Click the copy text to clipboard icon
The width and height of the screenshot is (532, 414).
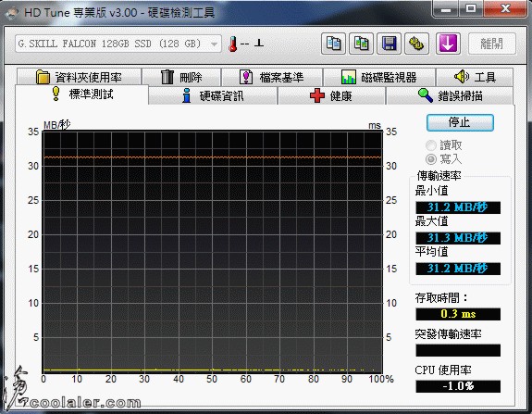point(333,44)
